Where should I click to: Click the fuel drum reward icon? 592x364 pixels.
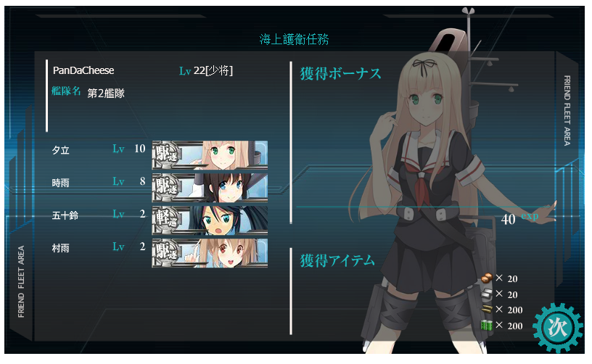[486, 325]
